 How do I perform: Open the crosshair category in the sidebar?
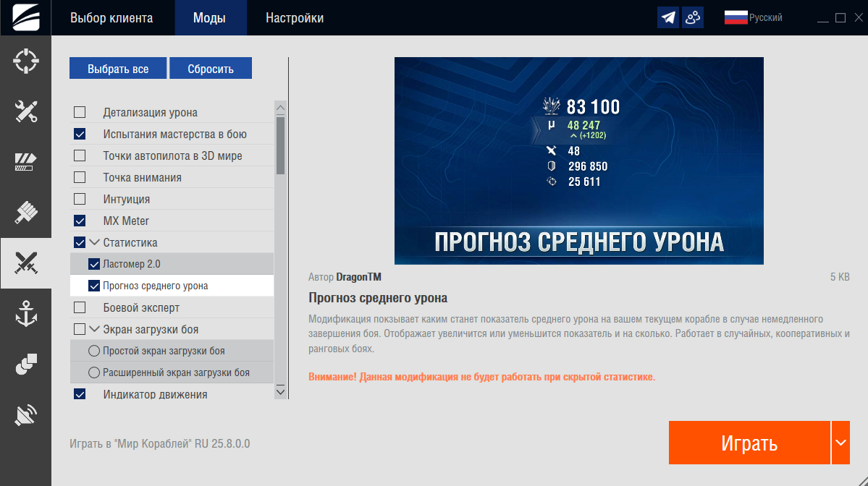25,61
